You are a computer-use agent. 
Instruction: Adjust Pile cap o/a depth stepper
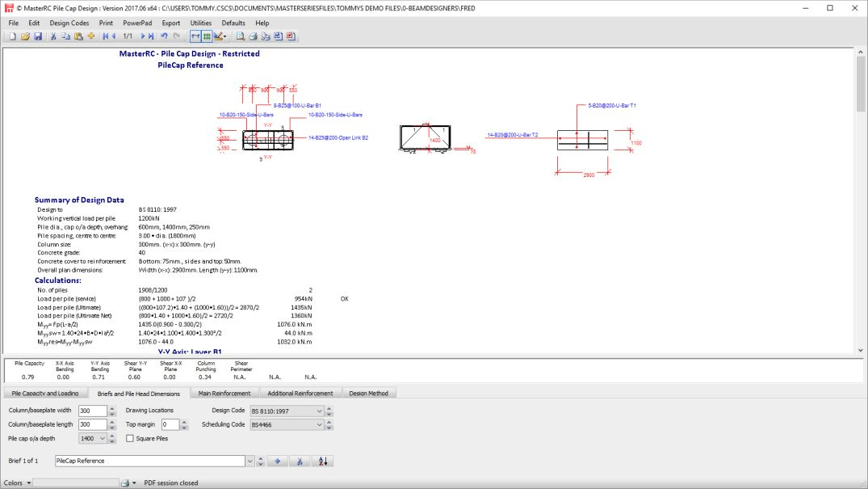tap(112, 439)
